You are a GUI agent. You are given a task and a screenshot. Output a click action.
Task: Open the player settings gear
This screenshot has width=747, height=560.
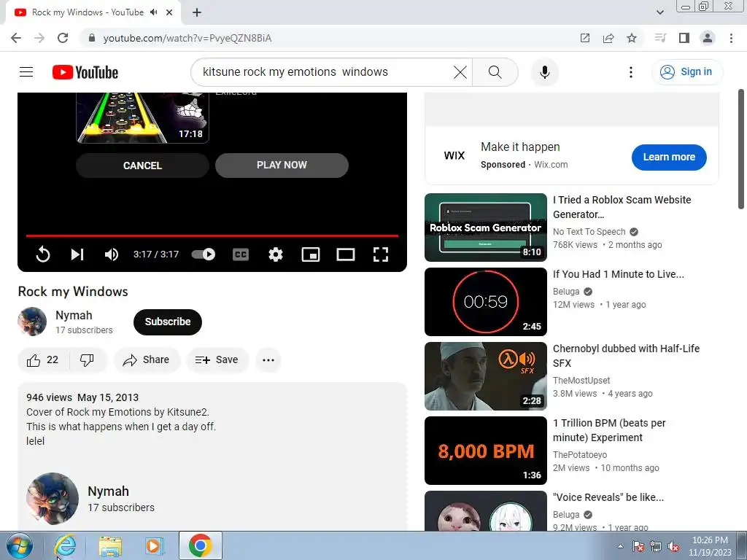coord(275,254)
